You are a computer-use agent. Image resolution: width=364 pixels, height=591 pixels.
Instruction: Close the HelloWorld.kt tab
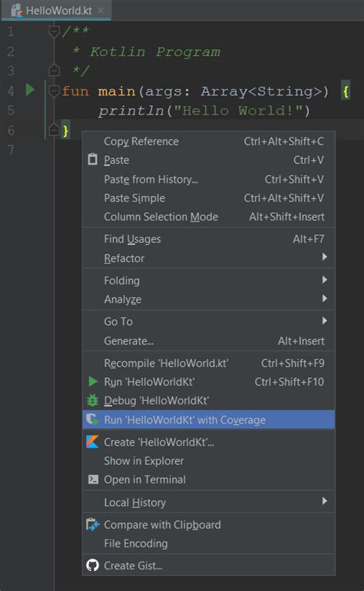tap(101, 11)
